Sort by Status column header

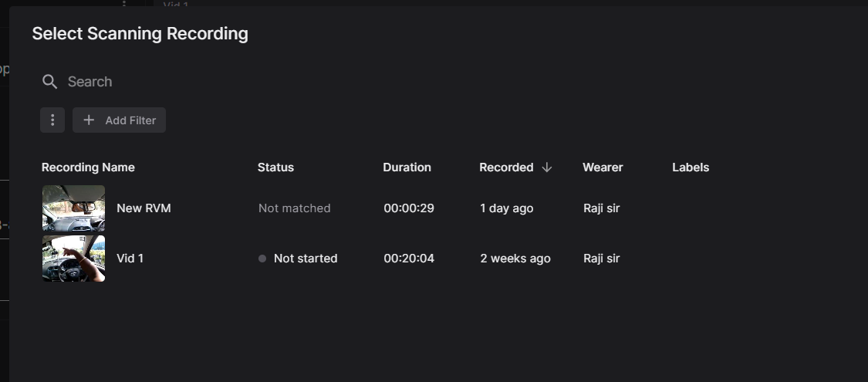pyautogui.click(x=275, y=167)
